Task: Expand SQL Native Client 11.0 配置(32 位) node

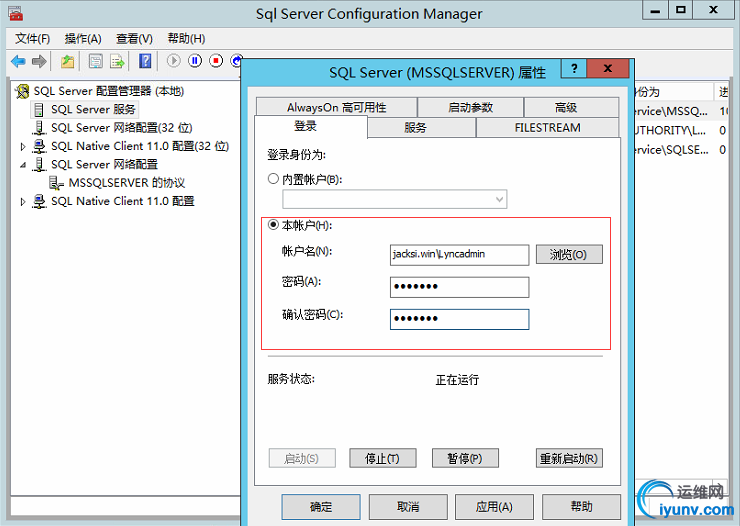Action: click(23, 147)
